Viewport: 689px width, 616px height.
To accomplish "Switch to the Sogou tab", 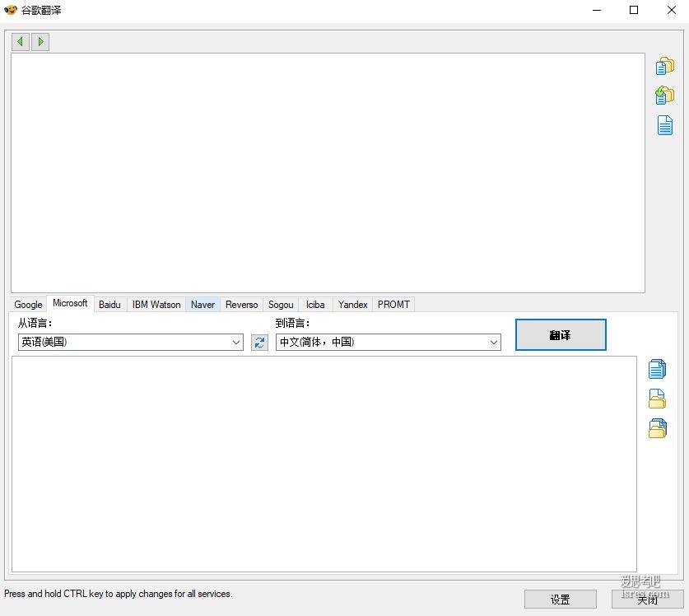I will pyautogui.click(x=281, y=304).
